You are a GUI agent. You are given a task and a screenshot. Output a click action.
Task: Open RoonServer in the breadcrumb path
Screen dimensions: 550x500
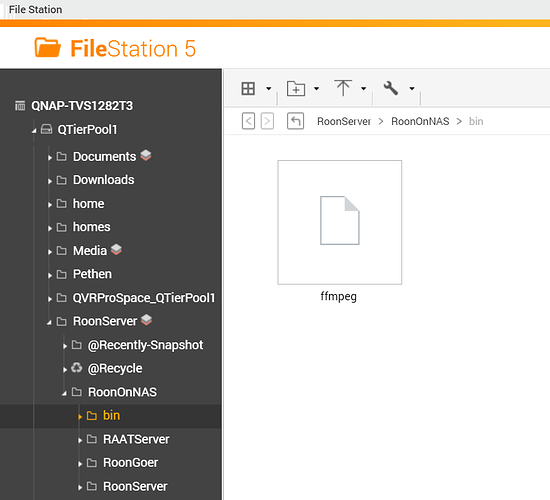(x=344, y=121)
